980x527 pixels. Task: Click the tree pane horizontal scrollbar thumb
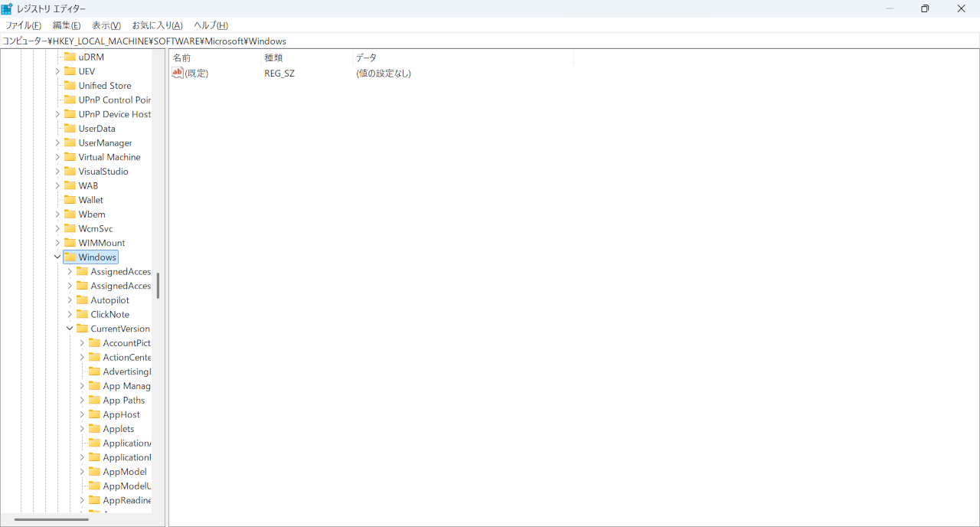(x=51, y=520)
